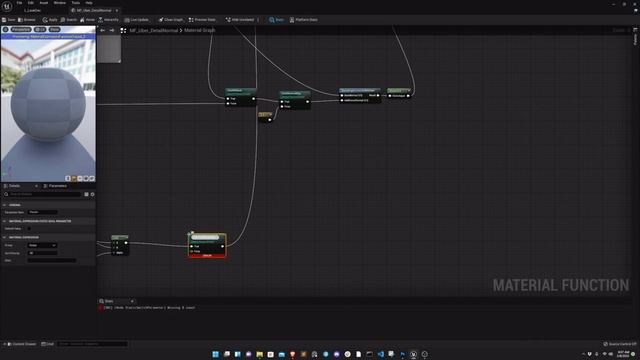Select sphere preview mesh shape
The image size is (640, 360).
74,178
